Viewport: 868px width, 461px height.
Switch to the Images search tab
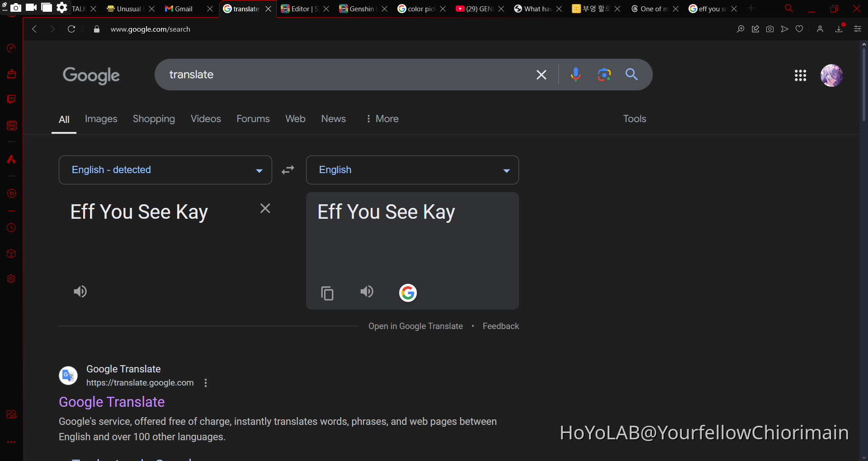(101, 119)
